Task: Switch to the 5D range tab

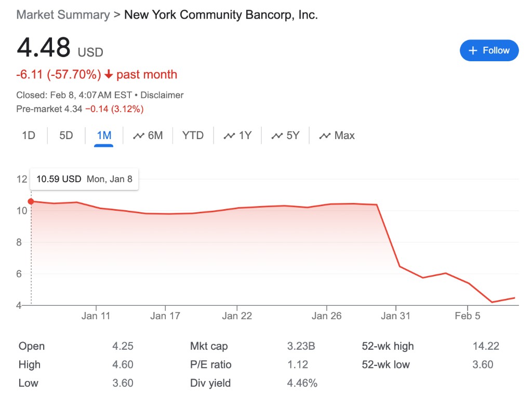Action: click(x=66, y=135)
